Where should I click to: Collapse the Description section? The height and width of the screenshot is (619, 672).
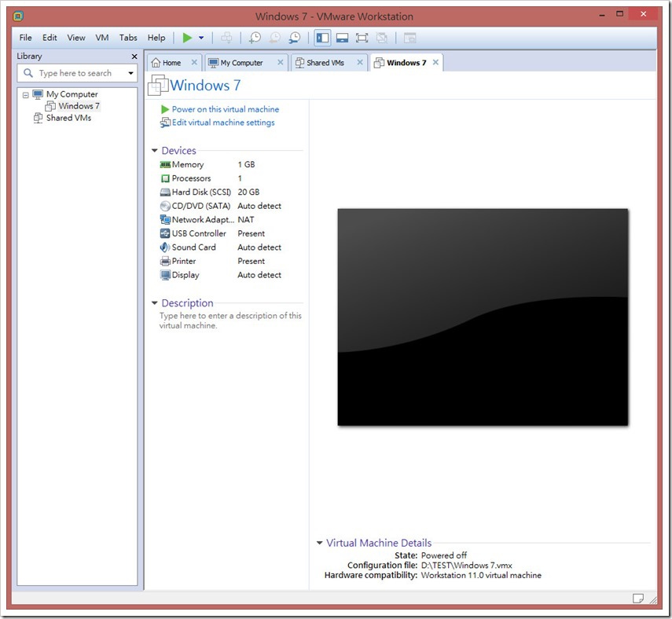pos(155,303)
